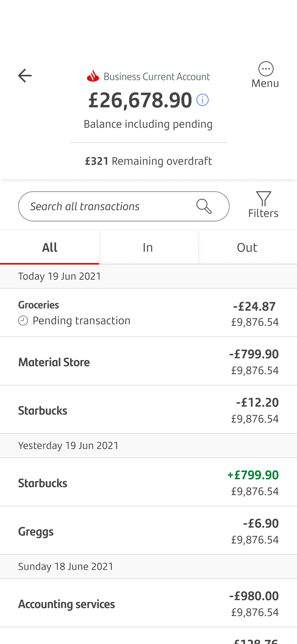The height and width of the screenshot is (644, 297).
Task: Switch to the All tab
Action: tap(49, 248)
